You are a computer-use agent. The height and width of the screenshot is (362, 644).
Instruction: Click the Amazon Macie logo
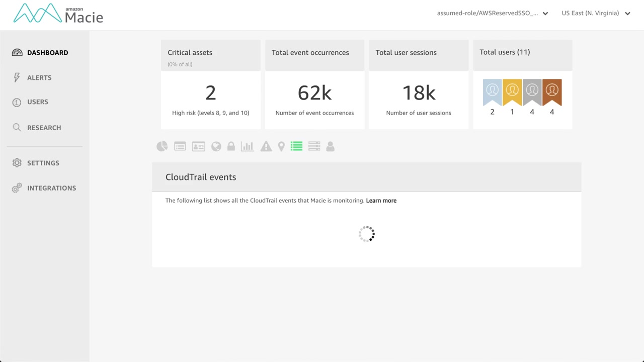pos(58,14)
